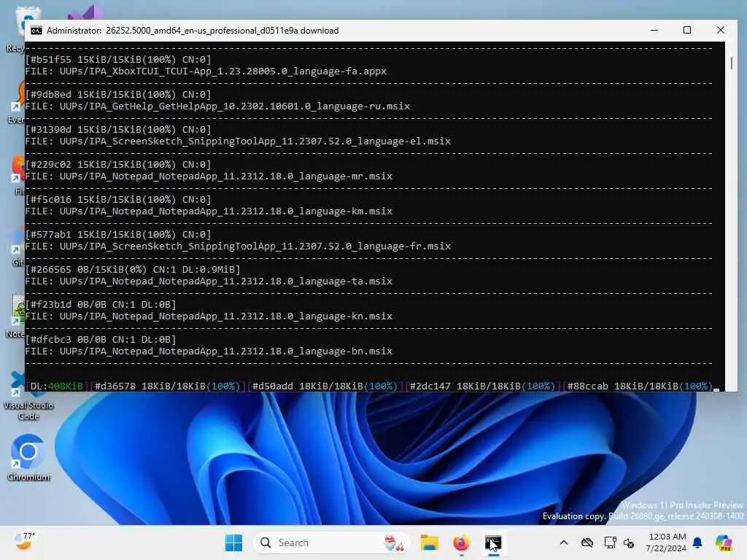Viewport: 747px width, 560px height.
Task: Open the weather widget showing 77°
Action: coord(25,542)
